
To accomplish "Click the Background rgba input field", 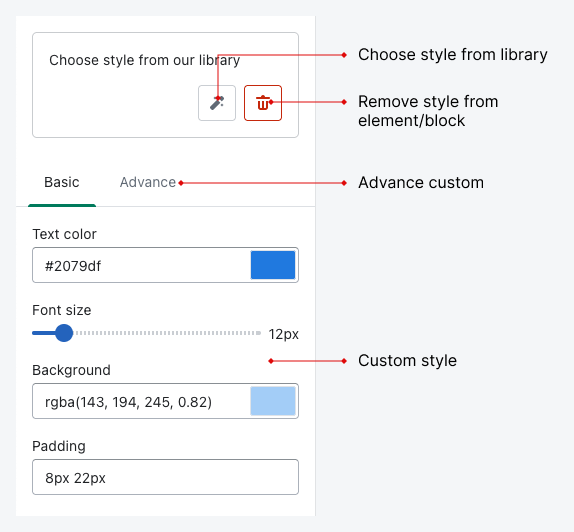I will pyautogui.click(x=141, y=401).
